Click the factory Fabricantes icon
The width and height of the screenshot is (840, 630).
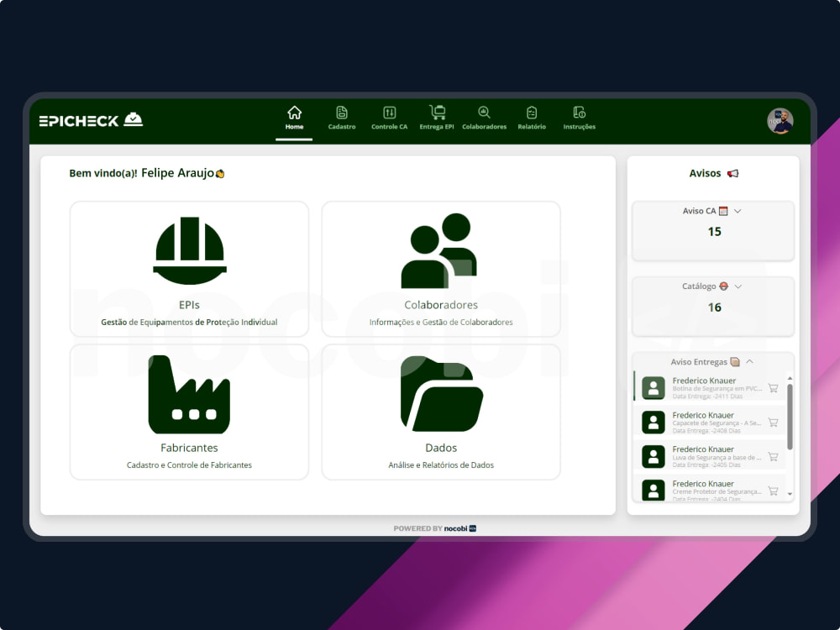pyautogui.click(x=189, y=394)
